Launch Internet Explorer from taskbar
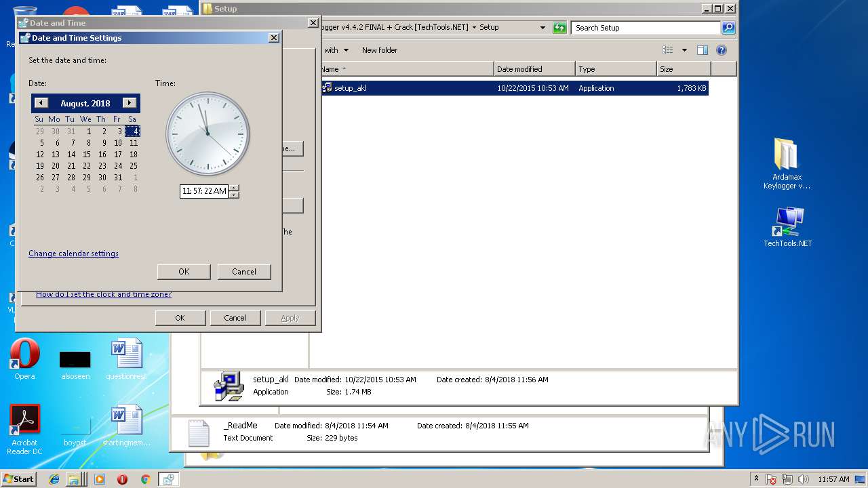The height and width of the screenshot is (488, 868). tap(54, 479)
